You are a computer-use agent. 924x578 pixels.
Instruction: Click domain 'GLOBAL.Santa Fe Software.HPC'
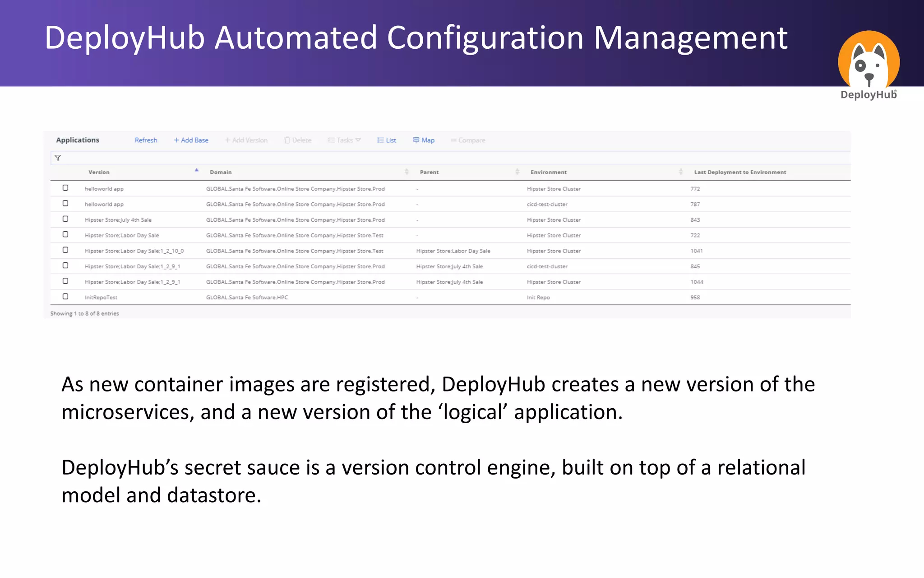(x=247, y=298)
